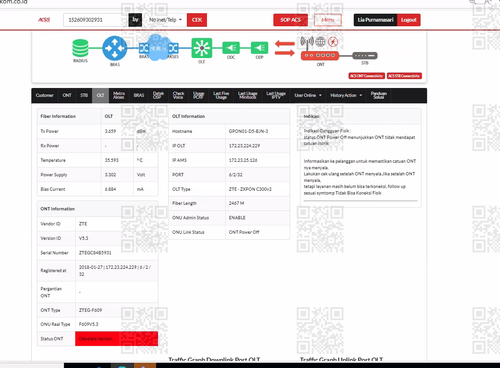The width and height of the screenshot is (500, 368).
Task: Click ONU Real Type value F609V5.3
Action: (x=88, y=324)
